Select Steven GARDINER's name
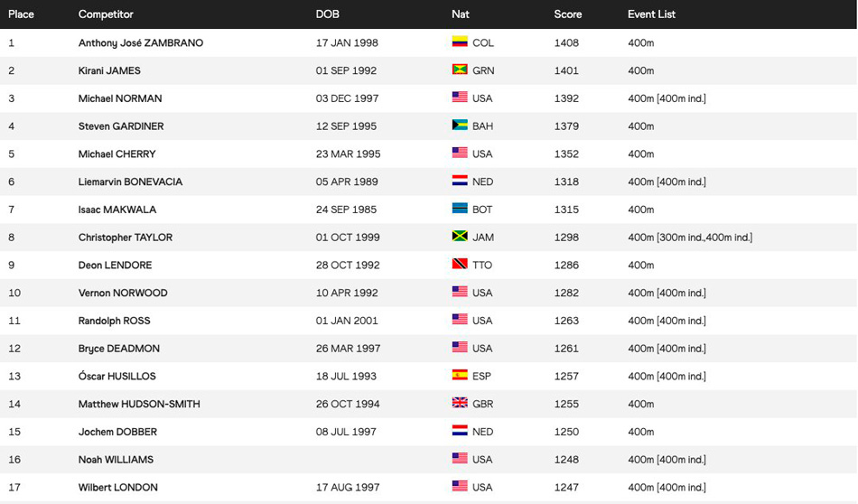This screenshot has height=504, width=858. (121, 126)
